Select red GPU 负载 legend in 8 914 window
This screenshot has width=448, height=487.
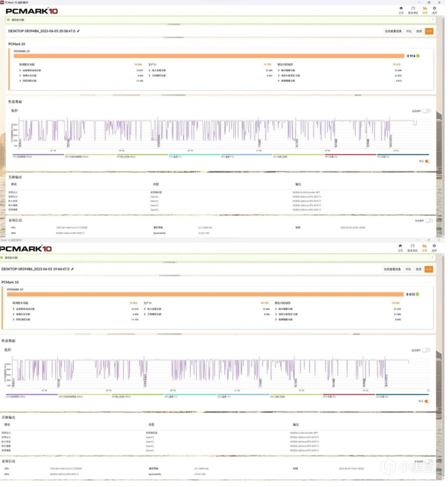(350, 156)
